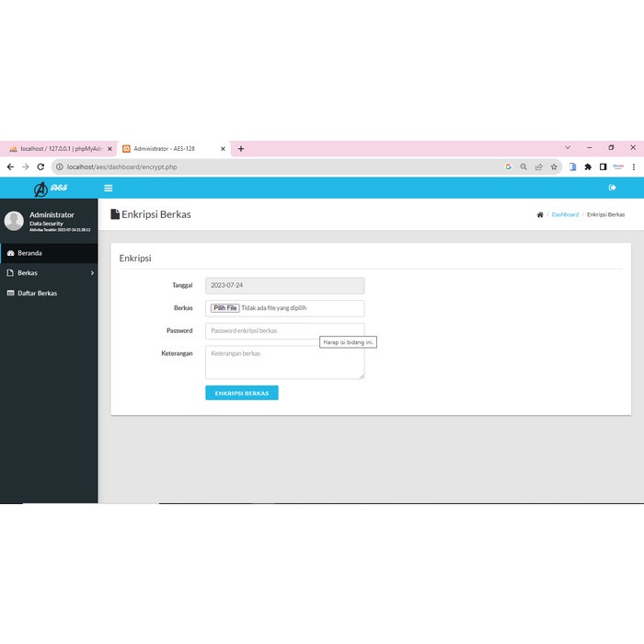The height and width of the screenshot is (644, 644).
Task: Click the Administrator name in sidebar
Action: (x=52, y=214)
